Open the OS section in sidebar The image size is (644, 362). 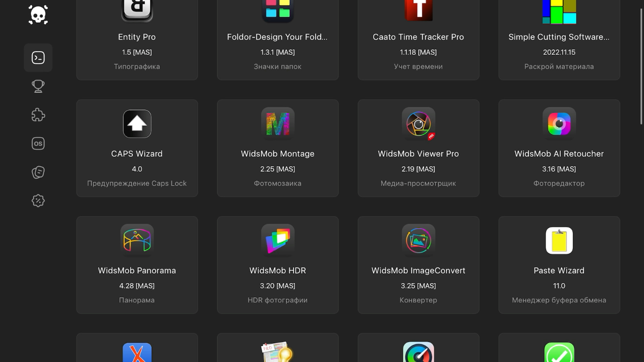click(x=38, y=143)
